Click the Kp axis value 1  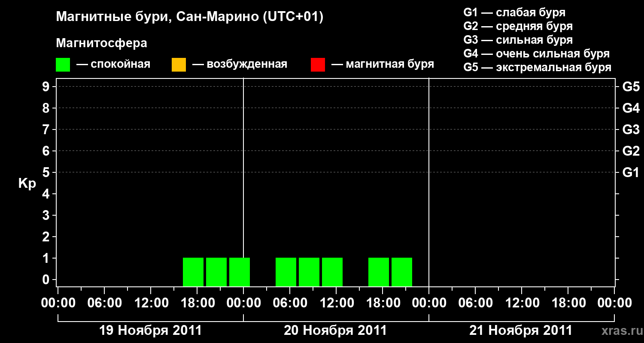pyautogui.click(x=47, y=258)
